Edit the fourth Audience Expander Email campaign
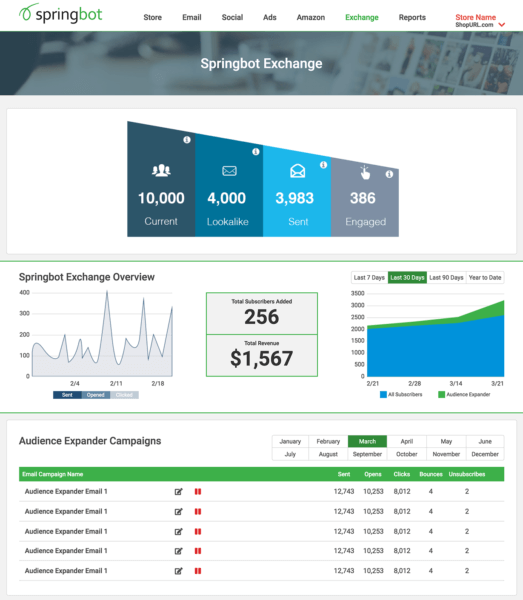523x600 pixels. click(178, 551)
